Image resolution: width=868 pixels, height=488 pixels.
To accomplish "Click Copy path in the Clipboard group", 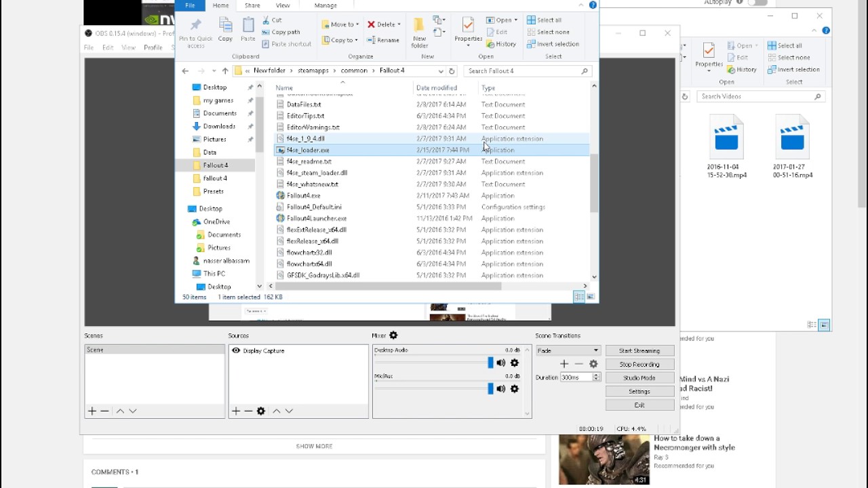I will 281,32.
